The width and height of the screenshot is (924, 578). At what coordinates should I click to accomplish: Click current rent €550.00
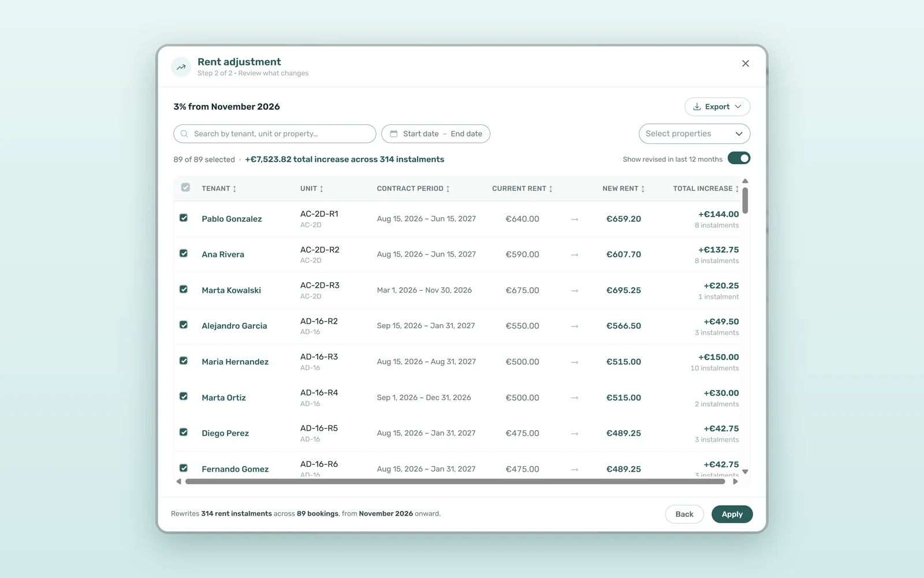point(523,326)
